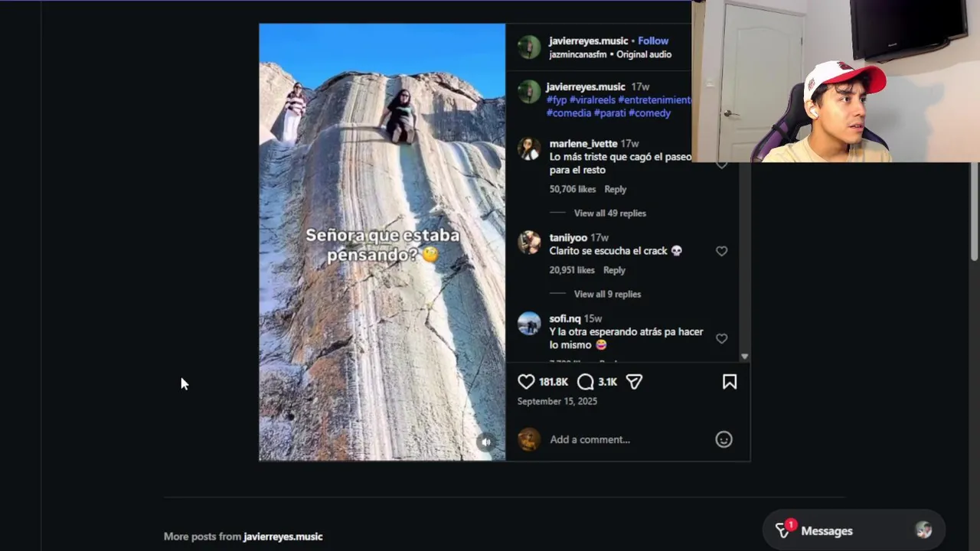The height and width of the screenshot is (551, 980).
Task: Open marlene_ivette's profile picture
Action: (x=529, y=148)
